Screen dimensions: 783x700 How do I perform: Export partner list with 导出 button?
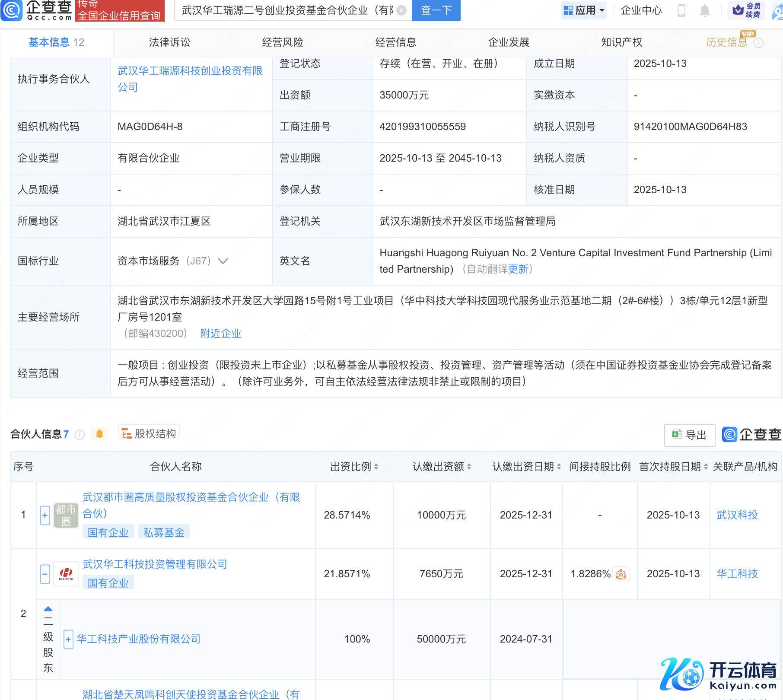coord(689,435)
